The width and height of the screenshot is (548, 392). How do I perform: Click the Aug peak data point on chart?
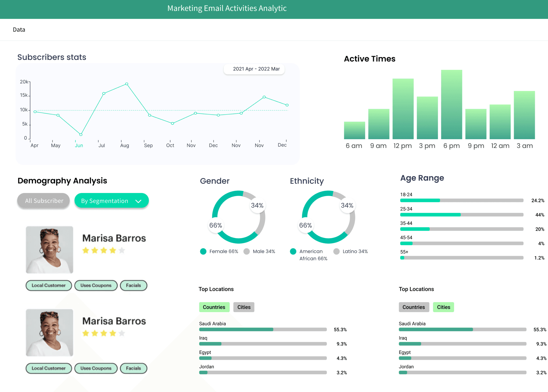tap(127, 84)
